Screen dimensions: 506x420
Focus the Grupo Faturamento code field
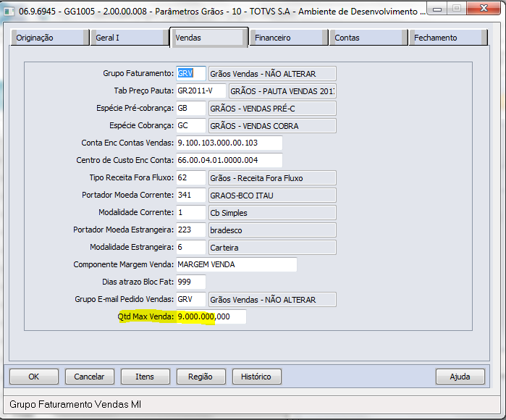[190, 73]
